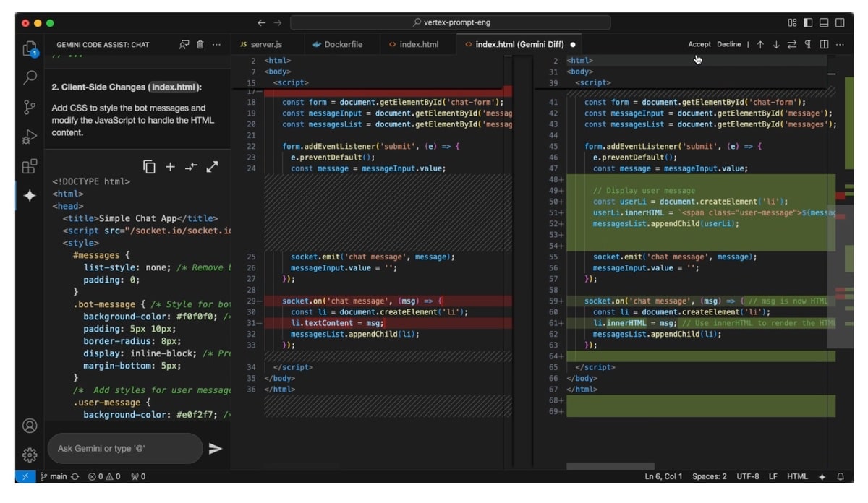Open the Source Control view
Image resolution: width=868 pixels, height=503 pixels.
click(30, 107)
